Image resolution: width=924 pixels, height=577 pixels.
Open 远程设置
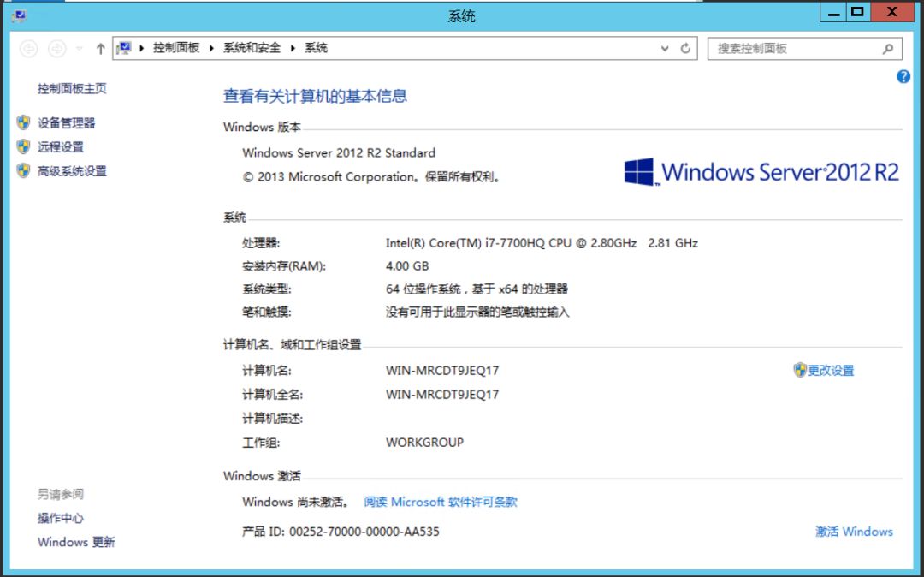61,146
